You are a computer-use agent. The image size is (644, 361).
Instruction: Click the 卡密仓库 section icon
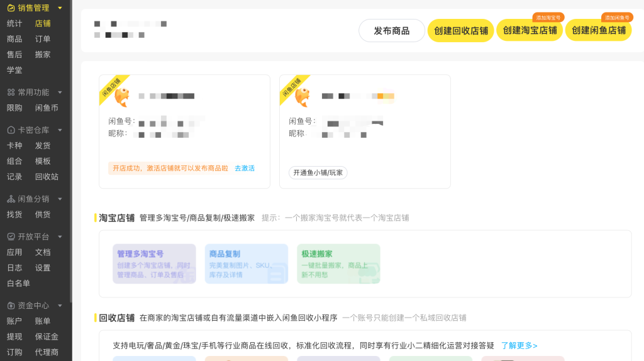pos(11,130)
